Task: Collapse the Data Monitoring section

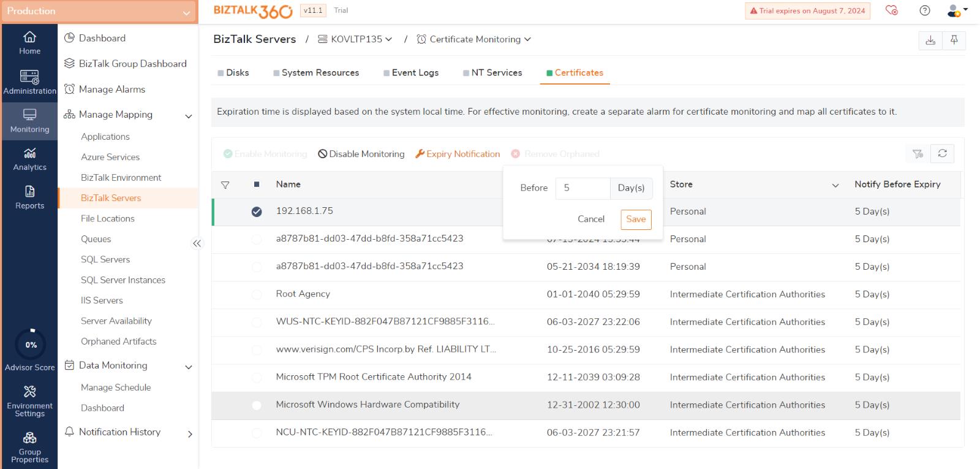Action: (189, 367)
